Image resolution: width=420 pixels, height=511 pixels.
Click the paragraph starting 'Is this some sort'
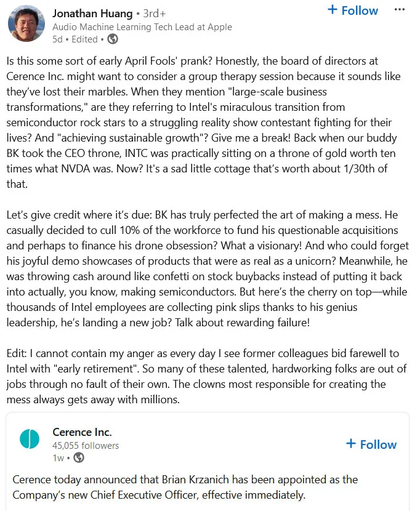[x=202, y=123]
